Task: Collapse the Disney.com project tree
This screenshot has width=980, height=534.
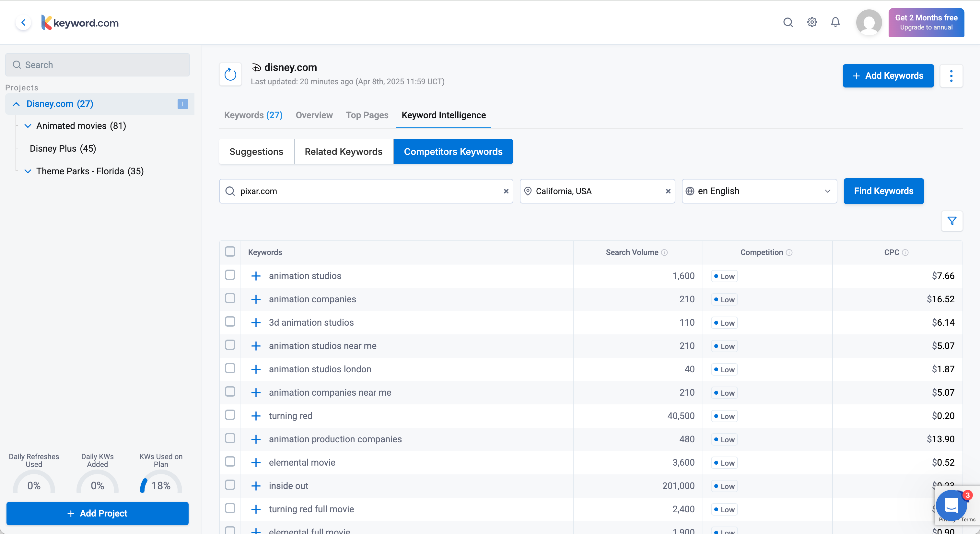Action: pyautogui.click(x=16, y=104)
